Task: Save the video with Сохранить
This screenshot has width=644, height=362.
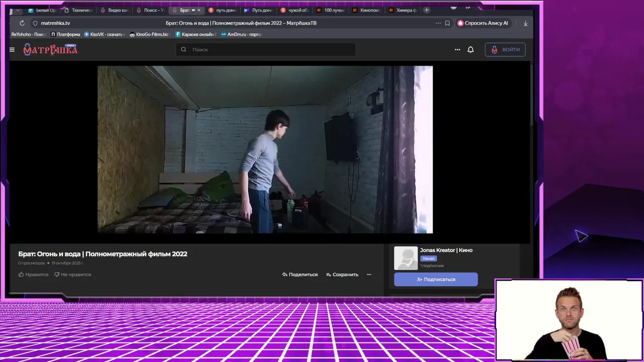Action: coord(342,275)
